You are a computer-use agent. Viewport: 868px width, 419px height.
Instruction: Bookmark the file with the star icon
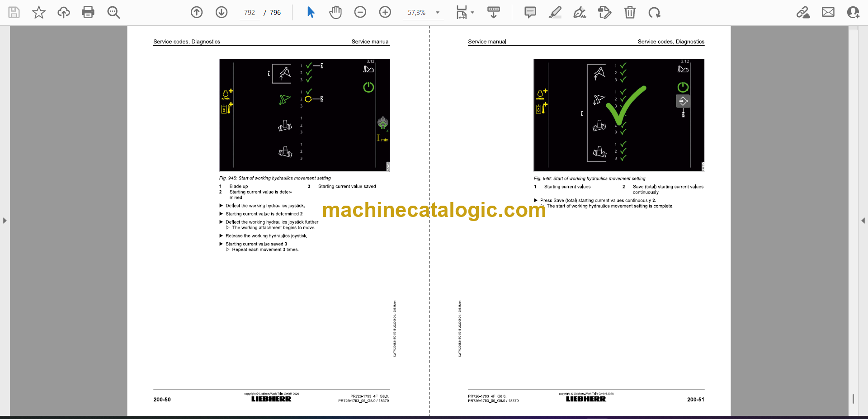tap(39, 12)
